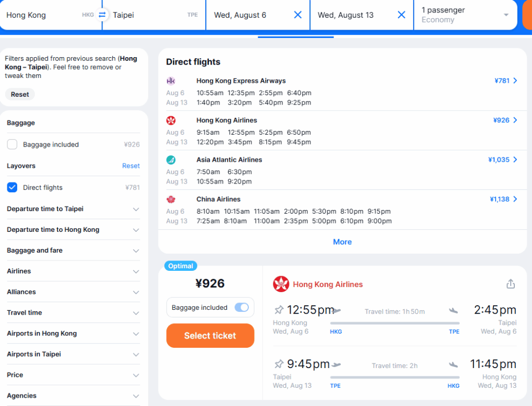This screenshot has width=532, height=406.
Task: Open the ¥1,138 China Airlines fare
Action: [x=503, y=199]
